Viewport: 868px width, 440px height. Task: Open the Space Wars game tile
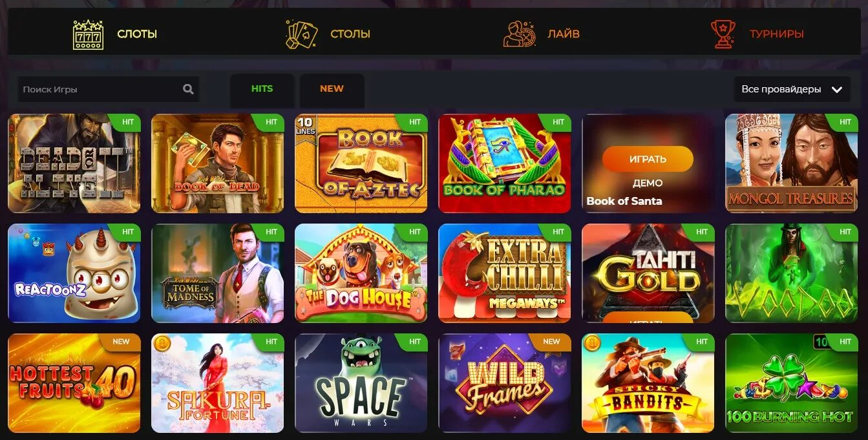point(361,383)
